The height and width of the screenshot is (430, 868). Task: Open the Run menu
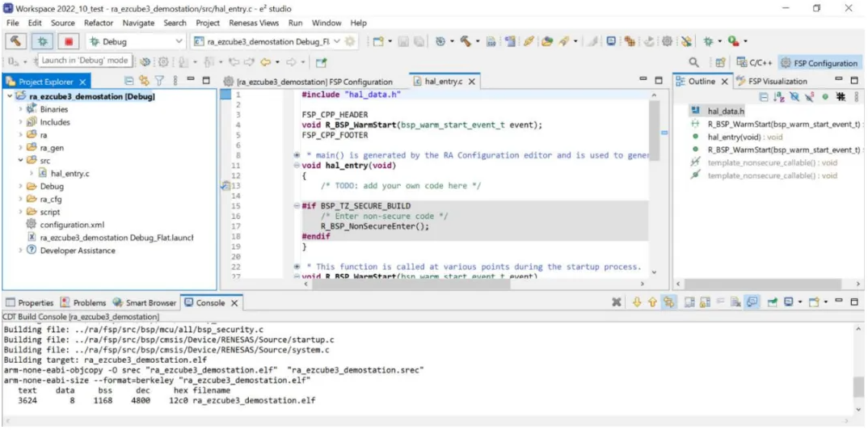[295, 23]
